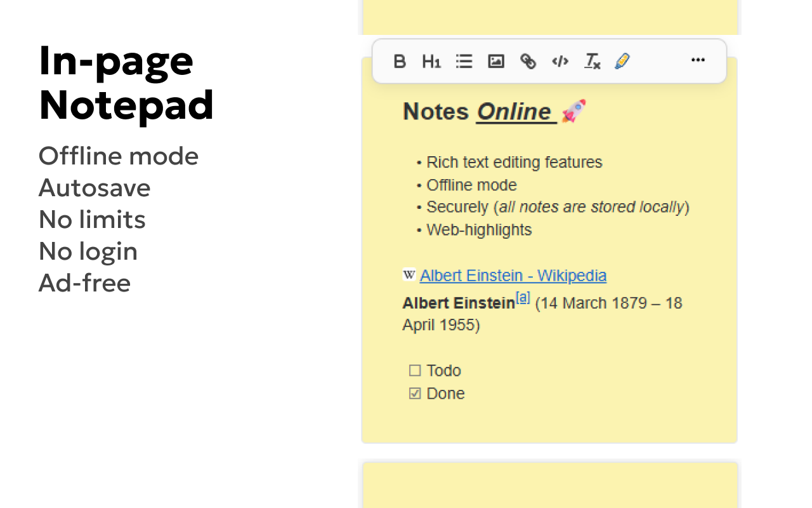Open the three-dot more options menu
The height and width of the screenshot is (508, 812).
[698, 60]
